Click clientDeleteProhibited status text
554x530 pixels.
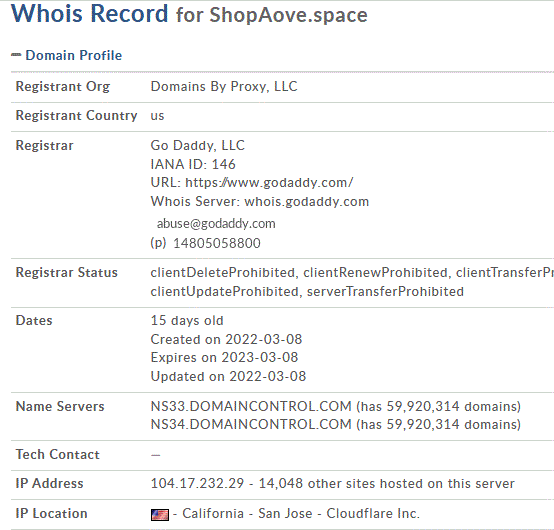point(223,272)
